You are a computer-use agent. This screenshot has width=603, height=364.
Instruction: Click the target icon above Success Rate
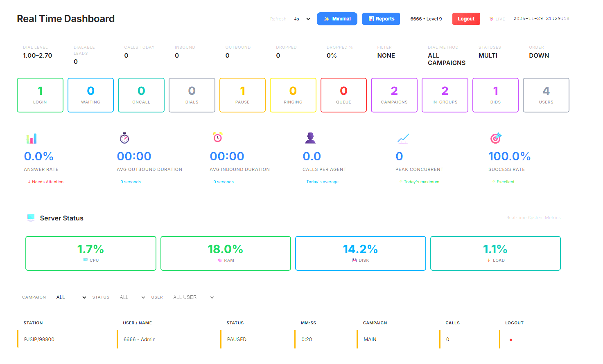pos(496,138)
